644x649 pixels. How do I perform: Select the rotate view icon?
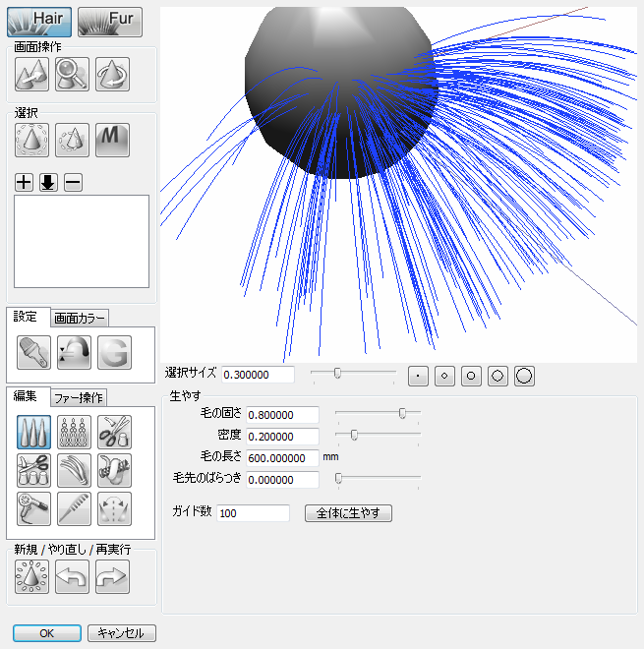(112, 75)
